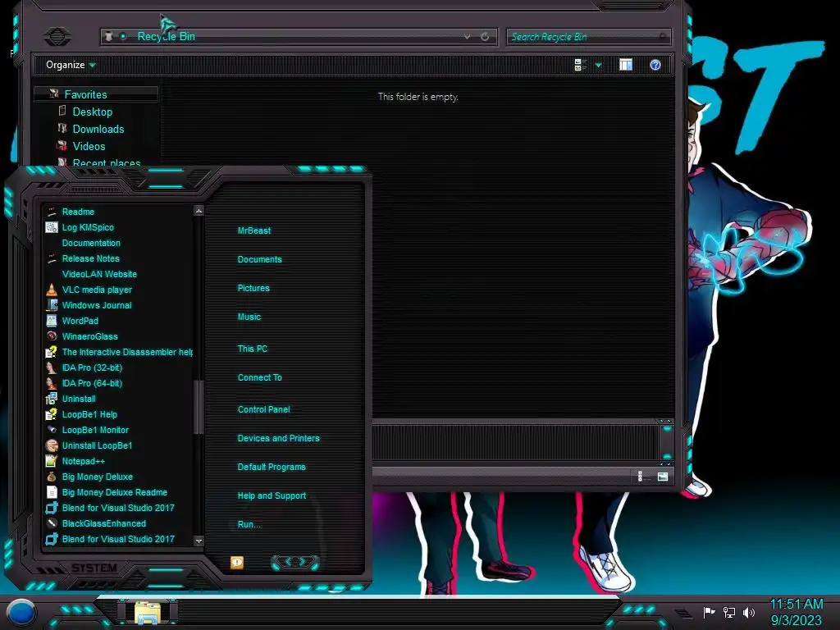Click the Start orb button
Image resolution: width=840 pixels, height=630 pixels.
(21, 613)
